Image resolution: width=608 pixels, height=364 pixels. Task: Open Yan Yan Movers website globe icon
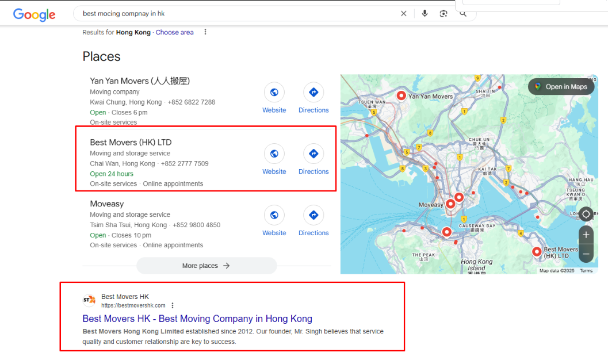click(274, 92)
